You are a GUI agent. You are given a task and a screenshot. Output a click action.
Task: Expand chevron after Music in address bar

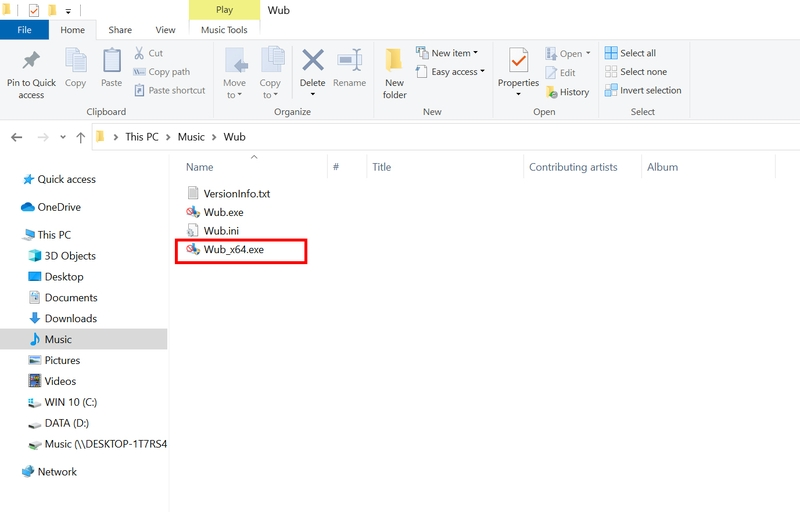[214, 137]
